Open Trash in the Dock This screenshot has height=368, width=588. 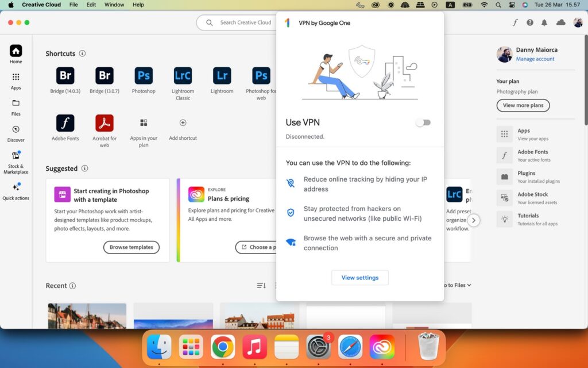pyautogui.click(x=428, y=347)
